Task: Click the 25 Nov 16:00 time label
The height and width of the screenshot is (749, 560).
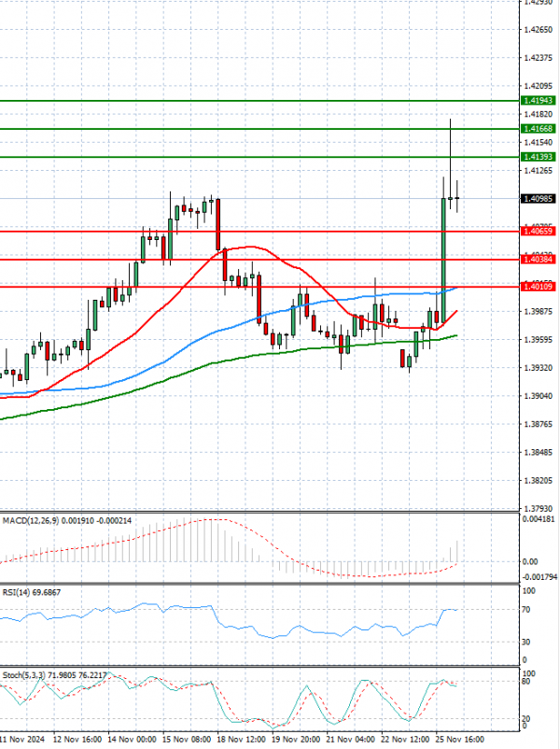Action: 461,740
